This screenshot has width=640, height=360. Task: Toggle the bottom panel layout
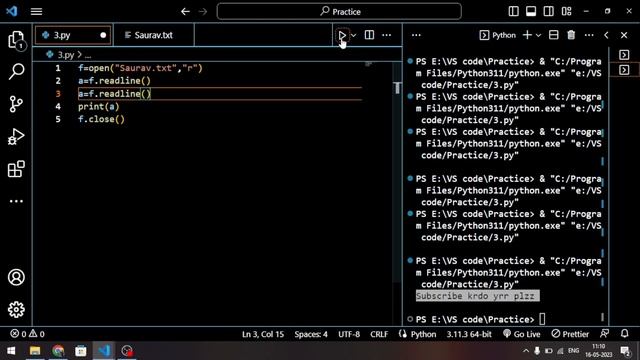point(531,11)
